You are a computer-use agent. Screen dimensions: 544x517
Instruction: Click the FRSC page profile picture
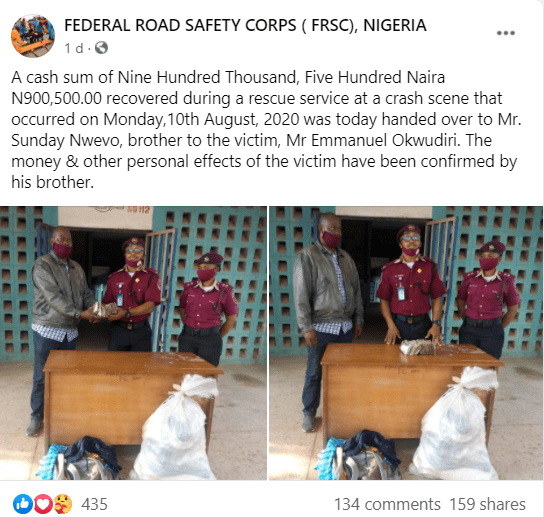[33, 36]
